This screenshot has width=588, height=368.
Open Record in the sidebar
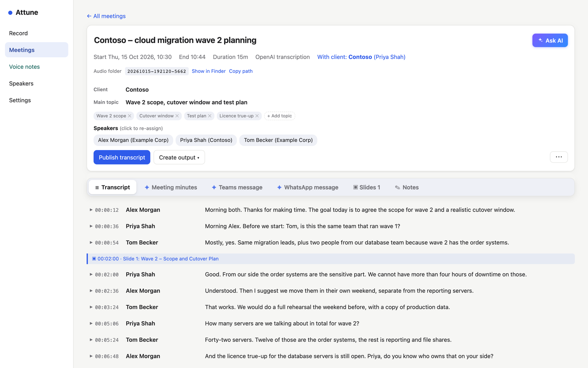[36, 33]
